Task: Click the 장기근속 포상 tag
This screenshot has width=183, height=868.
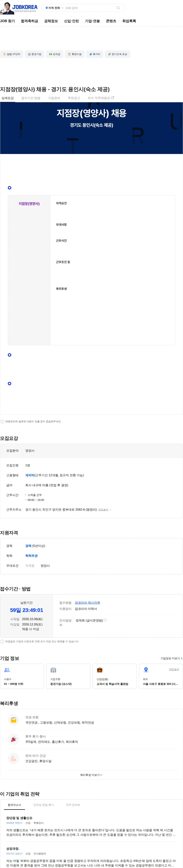Action: pyautogui.click(x=117, y=54)
